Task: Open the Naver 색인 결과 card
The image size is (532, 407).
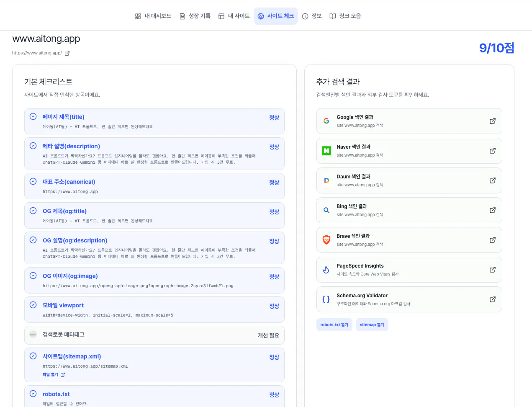Action: (x=409, y=151)
